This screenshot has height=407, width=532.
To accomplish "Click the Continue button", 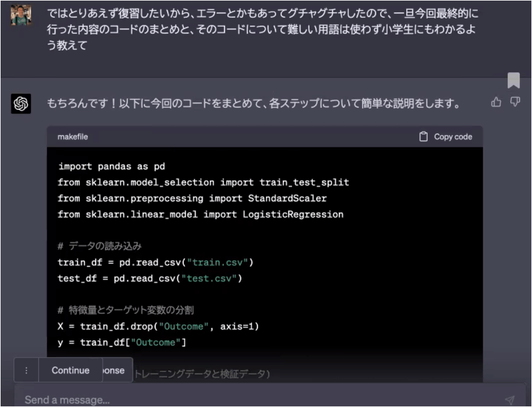I will 70,370.
